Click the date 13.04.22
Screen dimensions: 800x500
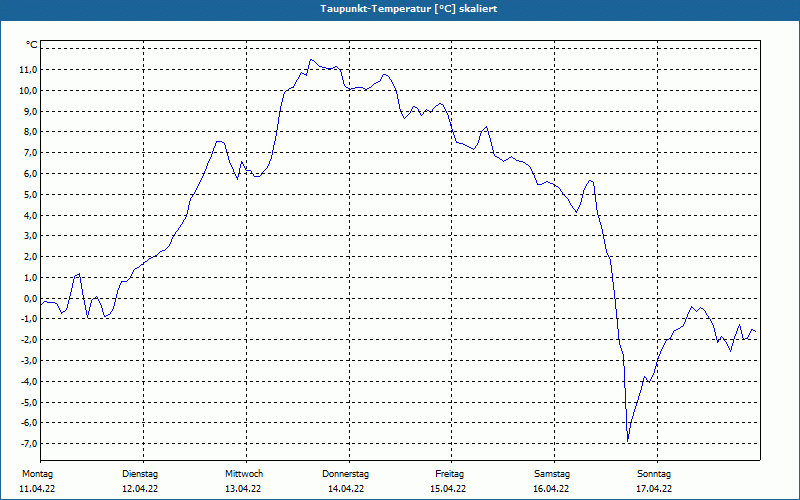[x=243, y=489]
